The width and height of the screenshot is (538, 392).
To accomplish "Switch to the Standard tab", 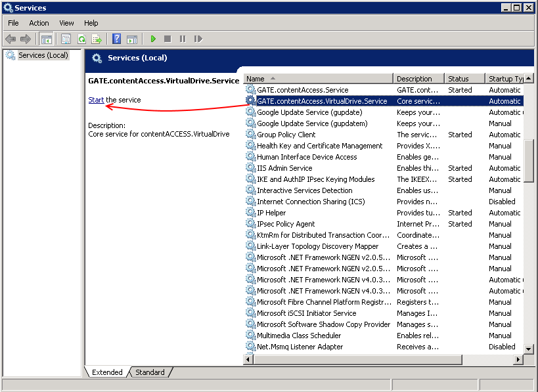I will point(150,372).
